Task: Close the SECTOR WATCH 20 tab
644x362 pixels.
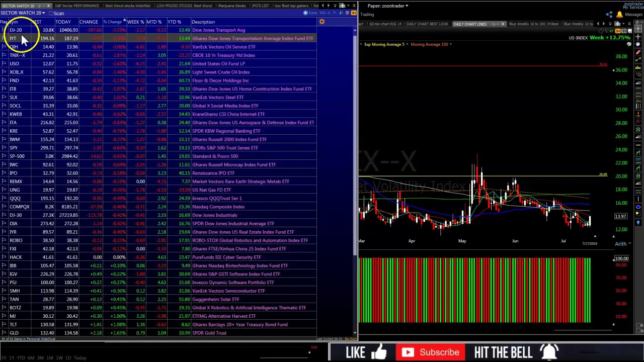Action: click(x=49, y=6)
